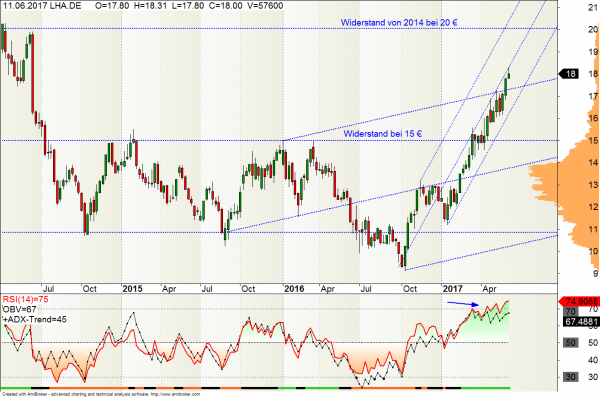Select the 2017 year marker on time axis
Screen dimensions: 600x397
(453, 289)
